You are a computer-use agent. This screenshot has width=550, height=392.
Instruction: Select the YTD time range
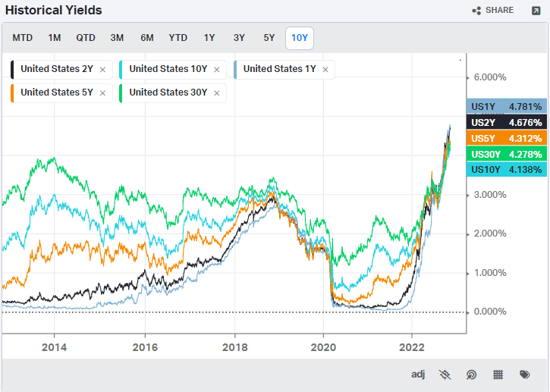(x=178, y=38)
